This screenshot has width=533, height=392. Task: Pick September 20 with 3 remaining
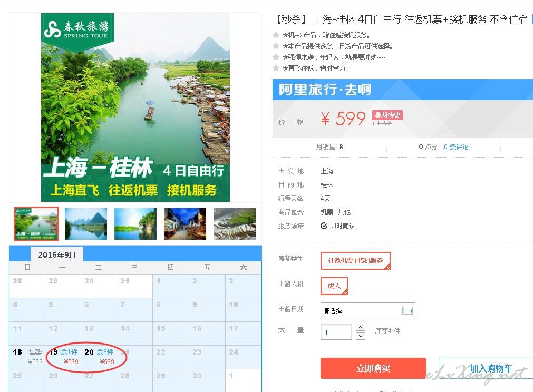pos(99,357)
